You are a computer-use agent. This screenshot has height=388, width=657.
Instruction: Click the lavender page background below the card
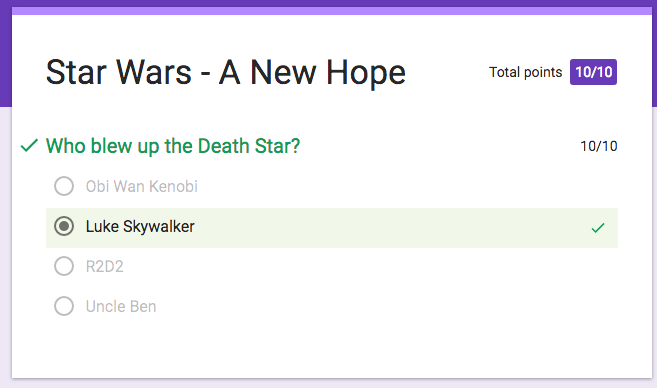click(x=328, y=383)
